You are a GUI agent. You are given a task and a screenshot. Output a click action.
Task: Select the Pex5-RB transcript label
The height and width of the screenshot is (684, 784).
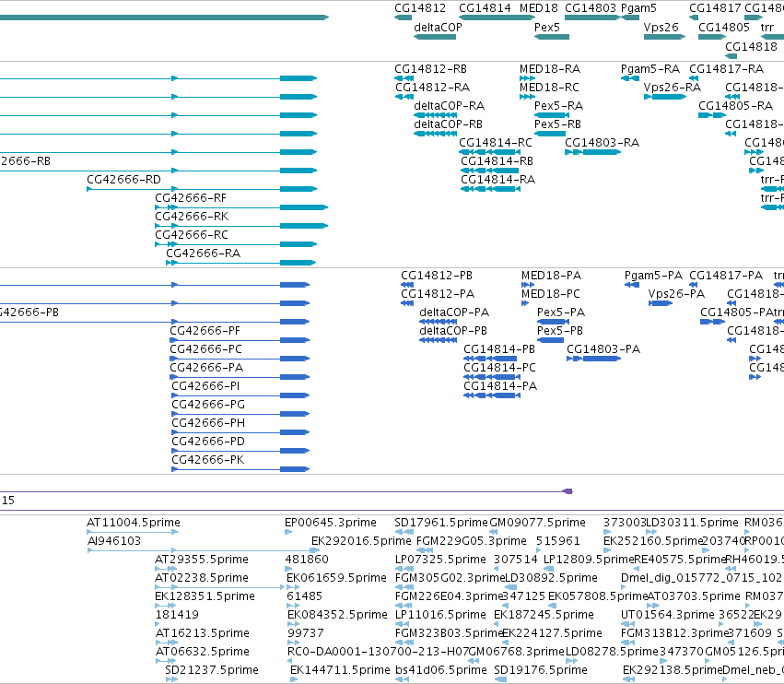click(558, 124)
